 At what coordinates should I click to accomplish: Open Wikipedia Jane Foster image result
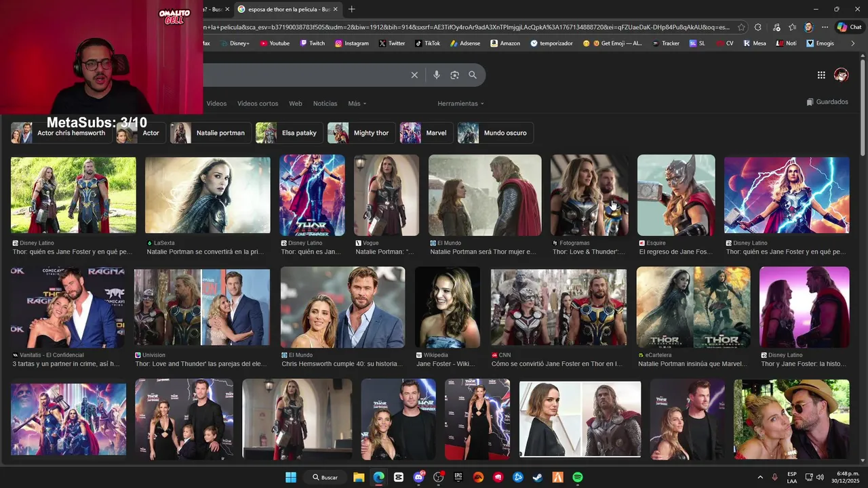tap(448, 307)
